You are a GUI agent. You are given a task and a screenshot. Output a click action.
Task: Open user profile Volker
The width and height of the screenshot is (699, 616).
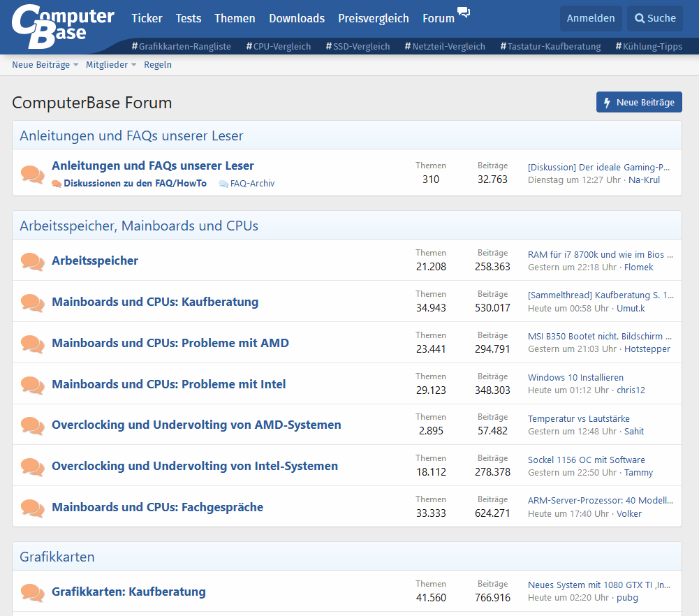point(629,513)
